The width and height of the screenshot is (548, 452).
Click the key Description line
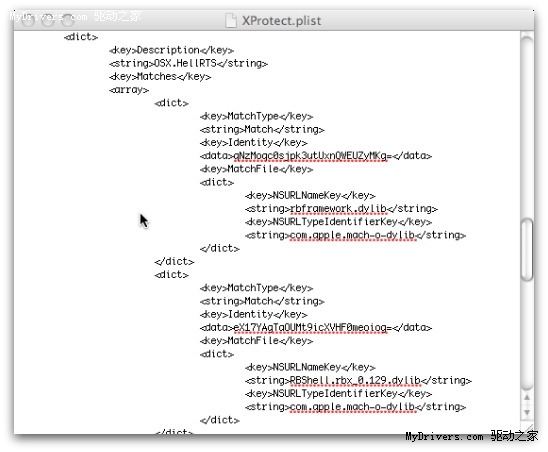(171, 50)
